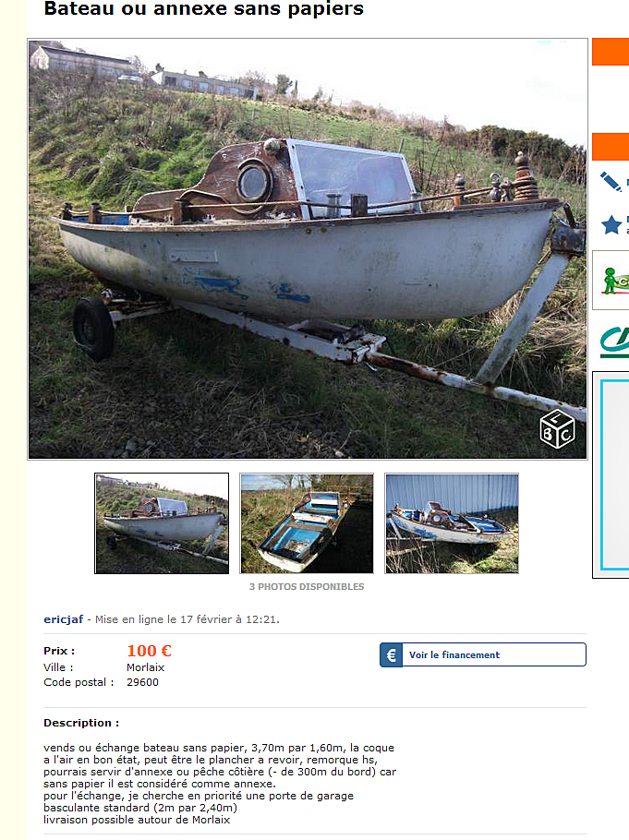This screenshot has width=629, height=840.
Task: Click the blue bordered ad banner
Action: coord(614,474)
